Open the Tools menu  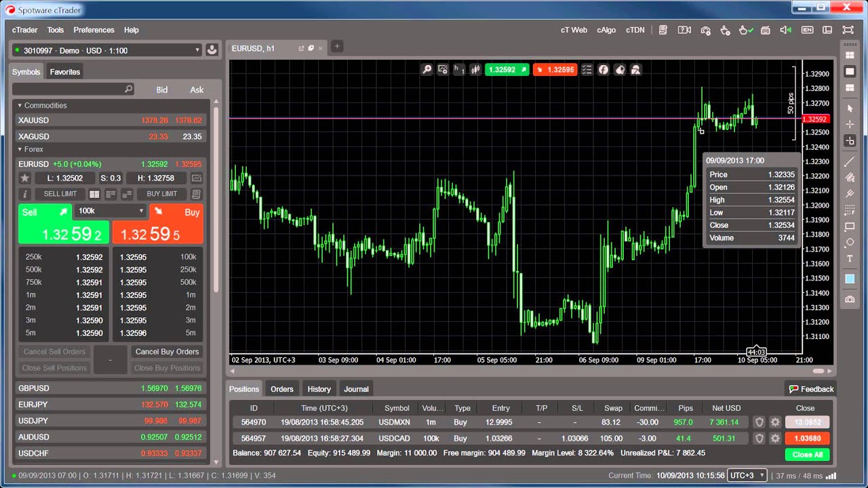point(56,30)
